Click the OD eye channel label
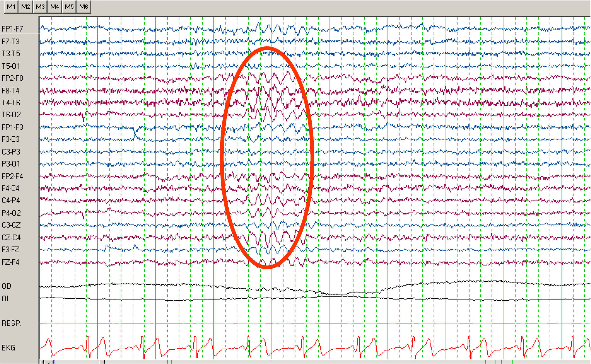 tap(7, 286)
